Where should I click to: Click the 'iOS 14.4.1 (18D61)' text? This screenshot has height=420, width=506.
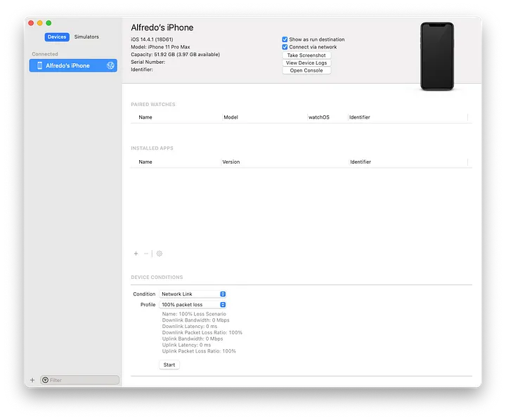pos(152,39)
